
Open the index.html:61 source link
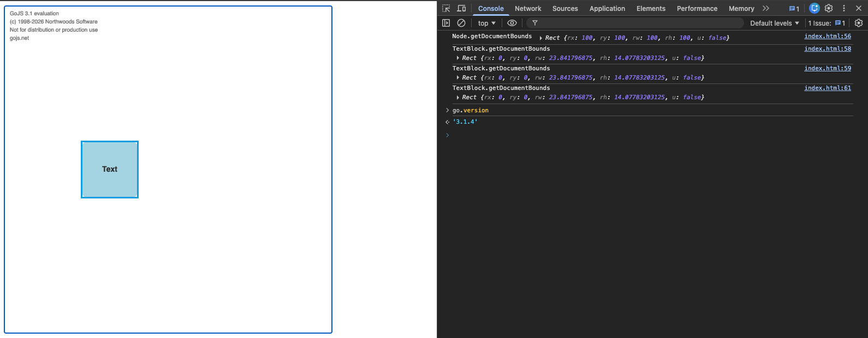[827, 88]
